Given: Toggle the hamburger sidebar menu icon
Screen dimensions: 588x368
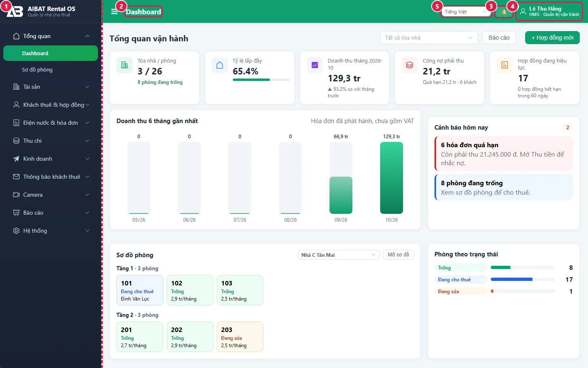Looking at the screenshot, I should click(x=114, y=11).
